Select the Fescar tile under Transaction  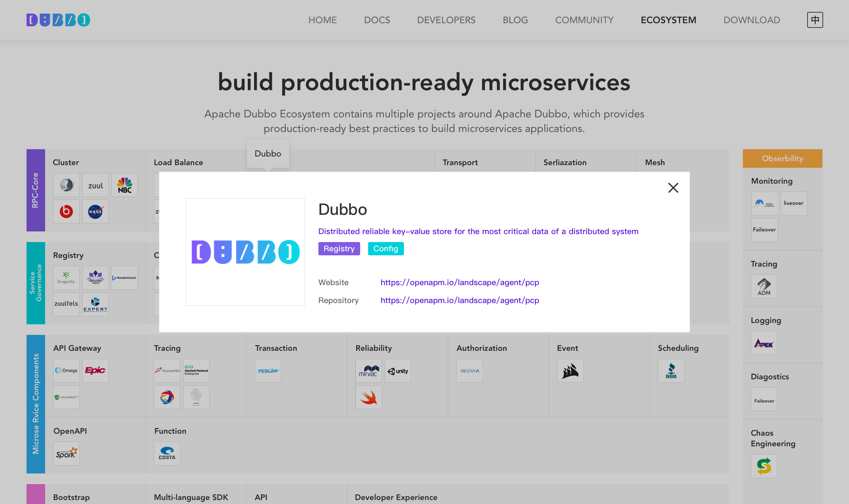[x=268, y=370]
